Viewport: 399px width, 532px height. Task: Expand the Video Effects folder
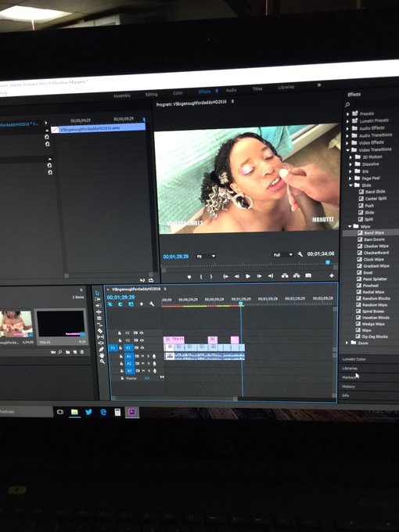[348, 143]
